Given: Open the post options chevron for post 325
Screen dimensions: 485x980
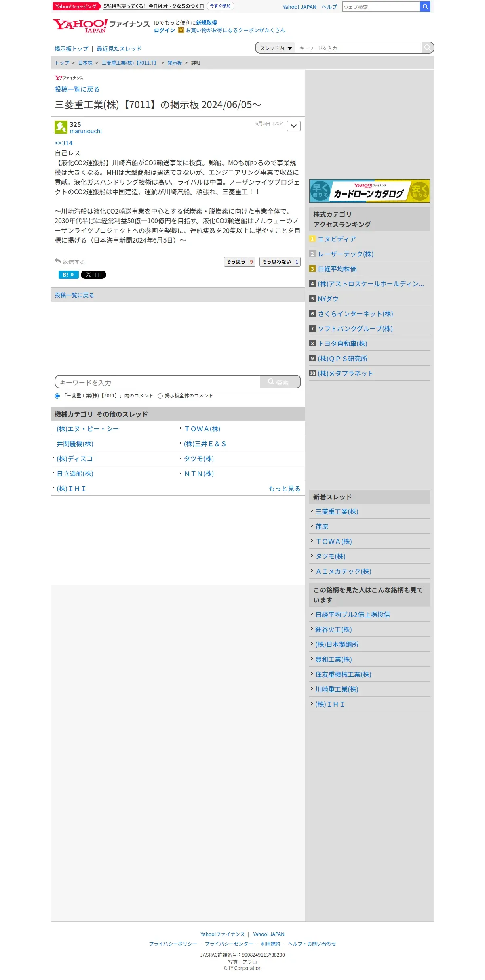Looking at the screenshot, I should click(294, 126).
